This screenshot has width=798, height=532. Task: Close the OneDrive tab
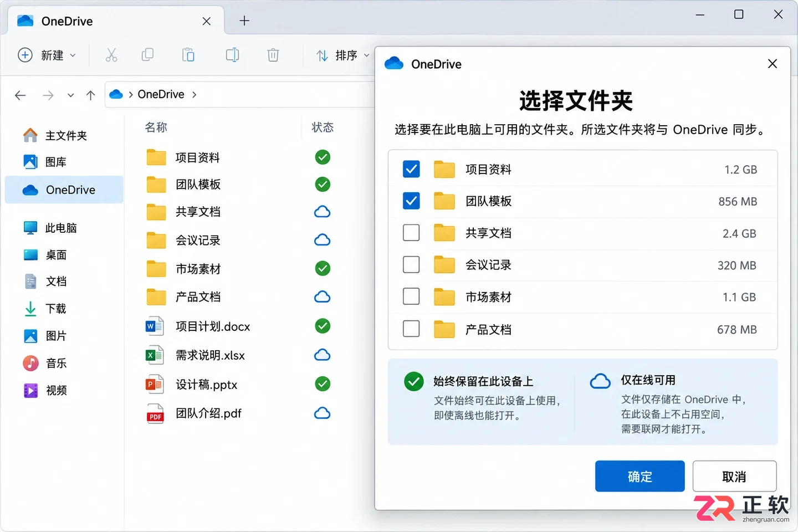207,21
